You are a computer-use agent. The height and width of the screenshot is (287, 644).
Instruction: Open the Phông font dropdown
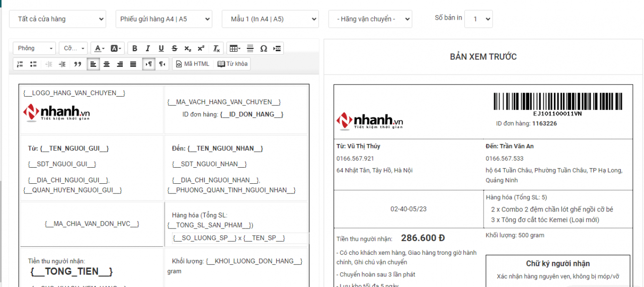pos(35,48)
